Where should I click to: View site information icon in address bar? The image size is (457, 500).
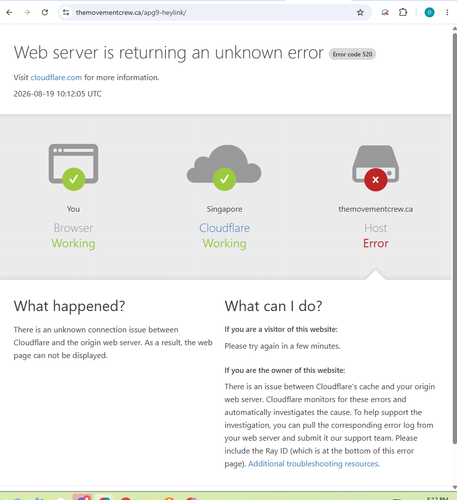click(x=66, y=13)
